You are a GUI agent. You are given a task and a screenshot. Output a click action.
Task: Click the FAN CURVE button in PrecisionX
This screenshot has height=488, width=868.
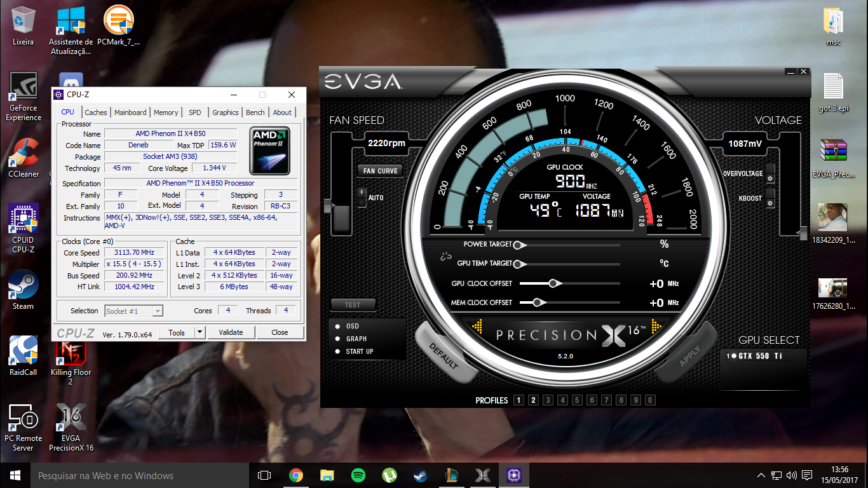pyautogui.click(x=380, y=170)
